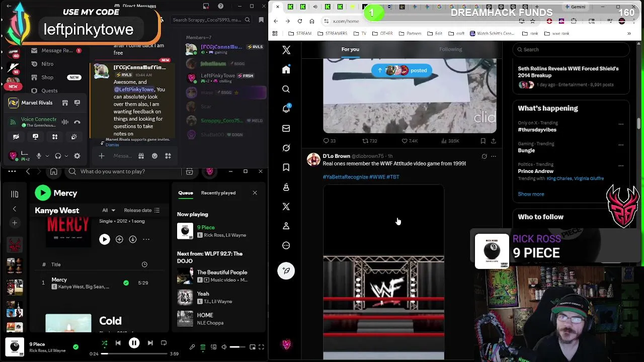The width and height of the screenshot is (644, 362).
Task: Like the post with 7.4K likes
Action: pyautogui.click(x=410, y=141)
